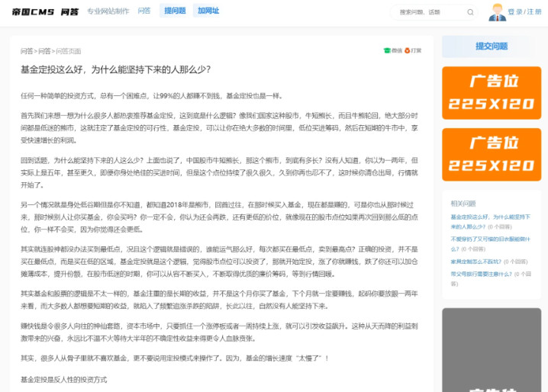Click the second 广告位 225X120 banner
Viewport: 548px width, 392px height.
click(x=491, y=154)
